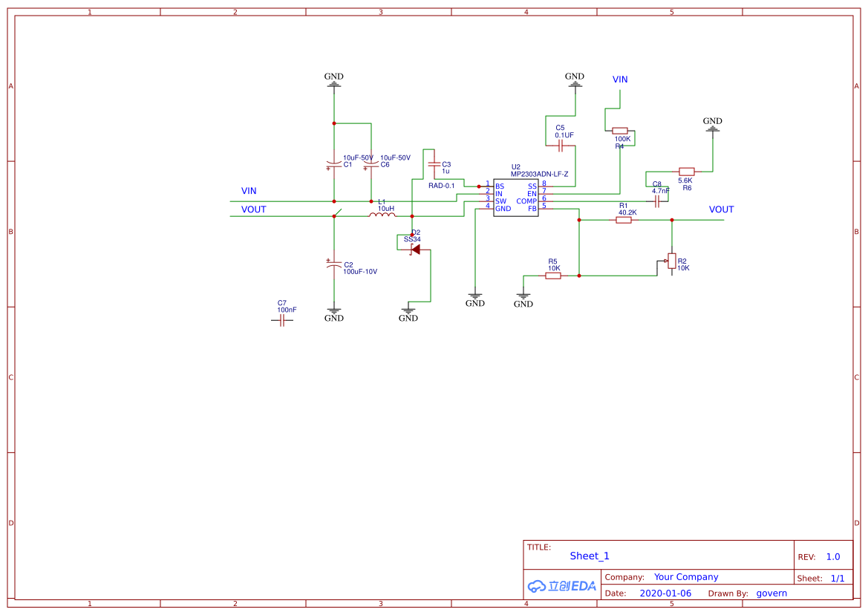
Task: Select resistor R1 symbol
Action: pos(623,220)
